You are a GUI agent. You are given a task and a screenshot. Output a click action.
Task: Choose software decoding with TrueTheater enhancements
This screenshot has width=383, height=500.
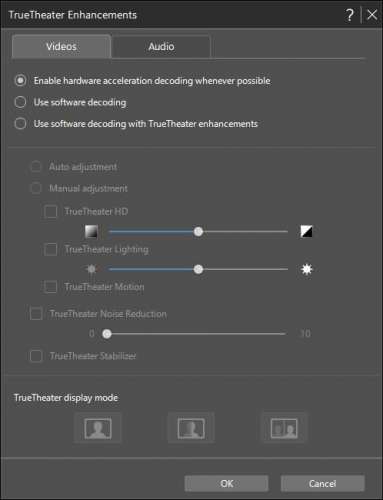click(20, 124)
